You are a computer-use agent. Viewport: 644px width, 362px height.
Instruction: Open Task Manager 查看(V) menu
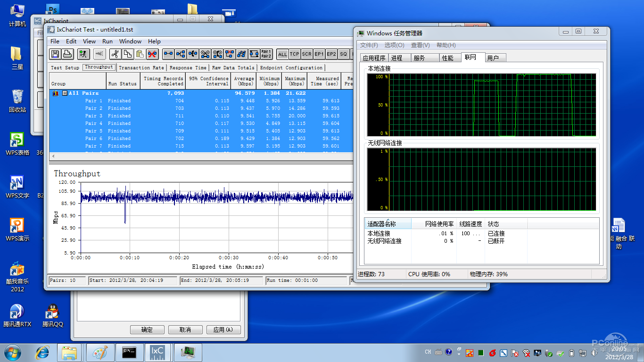[x=421, y=45]
